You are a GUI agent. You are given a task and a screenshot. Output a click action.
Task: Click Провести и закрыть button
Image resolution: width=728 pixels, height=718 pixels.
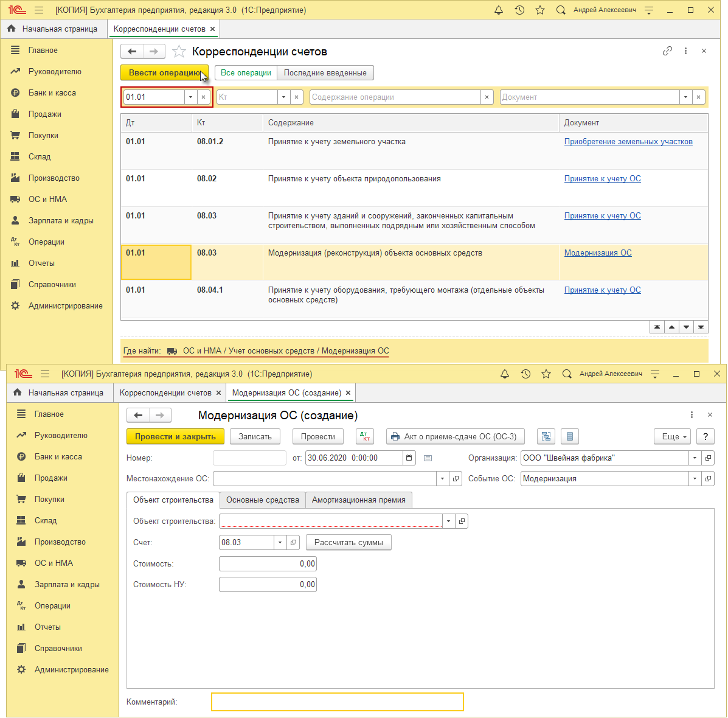[175, 436]
